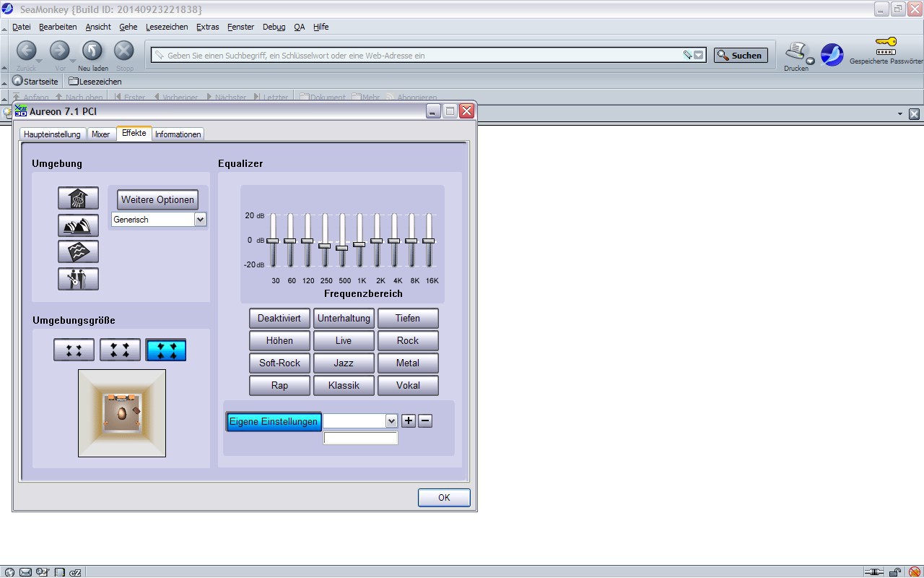Choose the small environment size
The height and width of the screenshot is (578, 924).
(74, 350)
